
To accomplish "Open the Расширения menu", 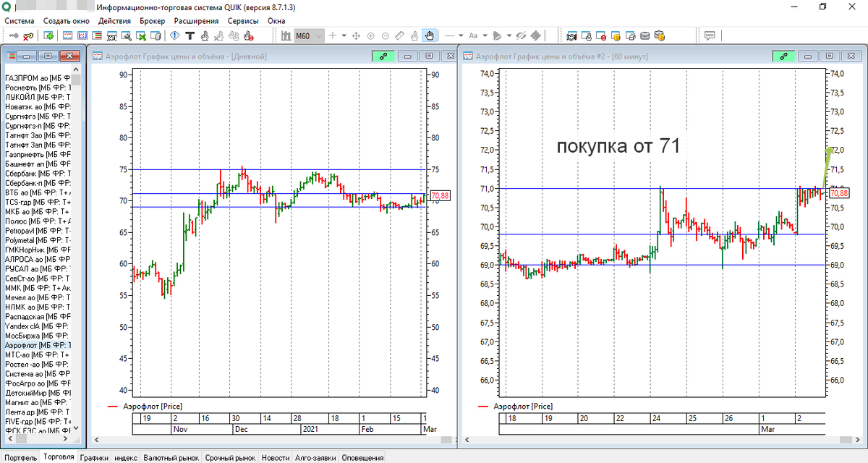I will [x=197, y=21].
